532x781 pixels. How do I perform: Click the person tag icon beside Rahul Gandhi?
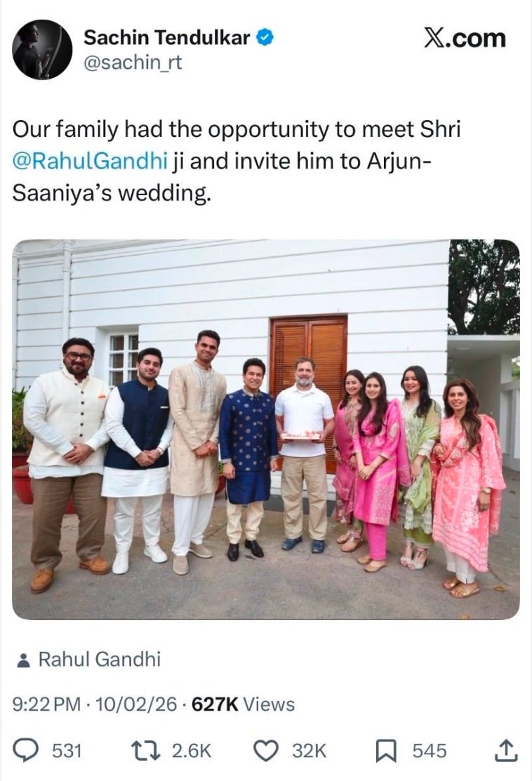tap(23, 660)
